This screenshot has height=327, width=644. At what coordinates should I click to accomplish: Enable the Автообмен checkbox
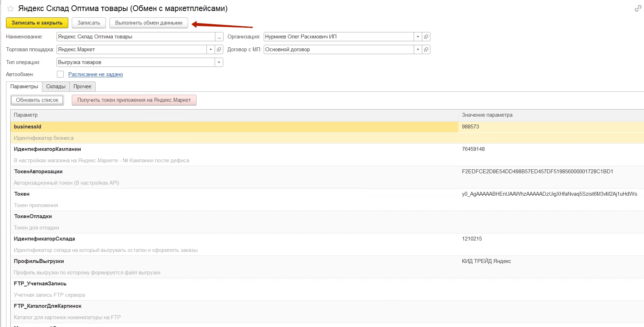coord(60,74)
